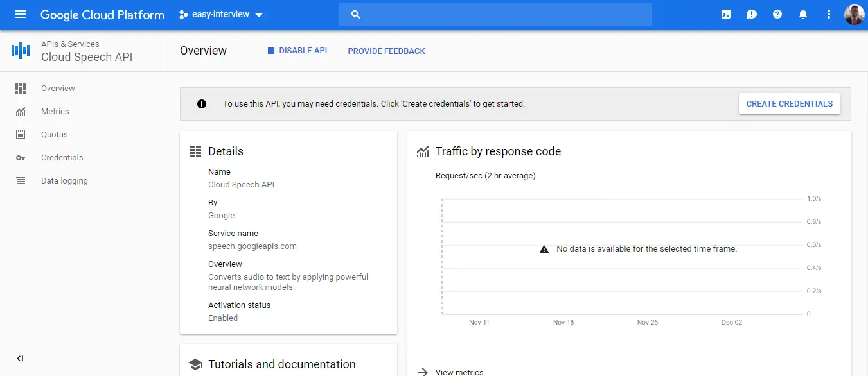The width and height of the screenshot is (868, 376).
Task: Click the Google Cloud Platform logo text
Action: 102,15
